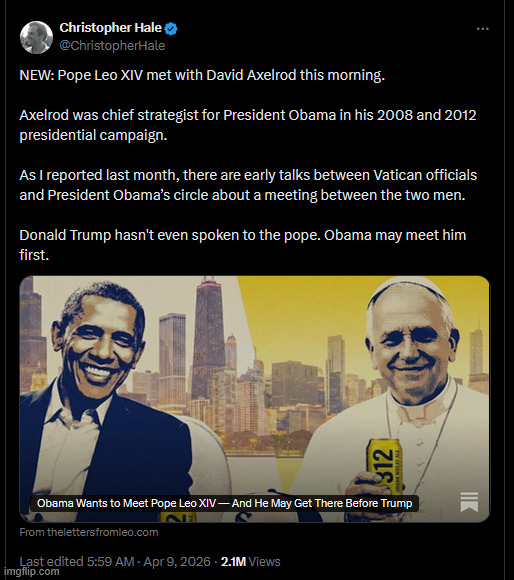Open theLettersfromleo.com source link
514x580 pixels.
point(89,532)
